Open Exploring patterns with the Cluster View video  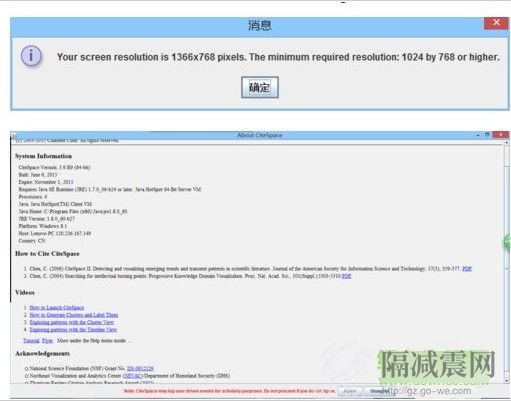click(72, 322)
